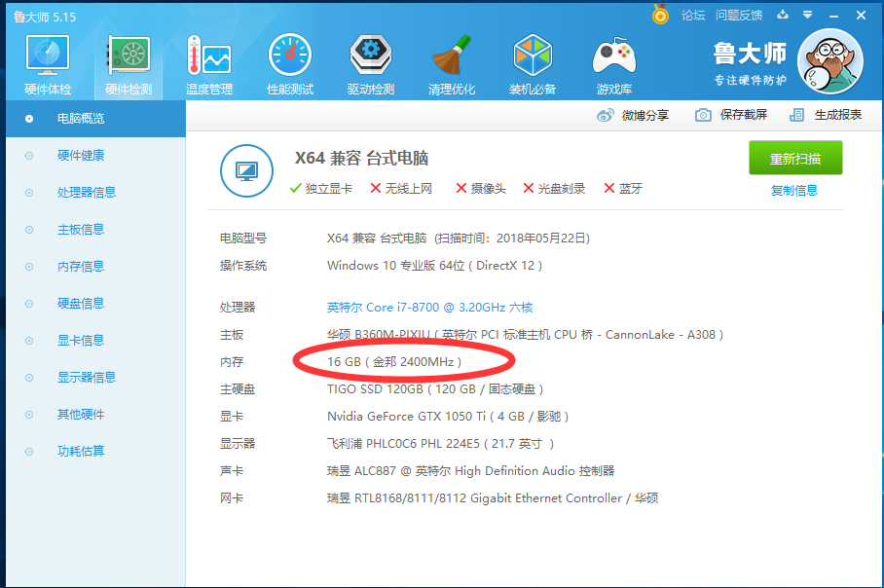The width and height of the screenshot is (884, 588).
Task: Click the TIGO SSD 120GB disk text
Action: click(434, 389)
